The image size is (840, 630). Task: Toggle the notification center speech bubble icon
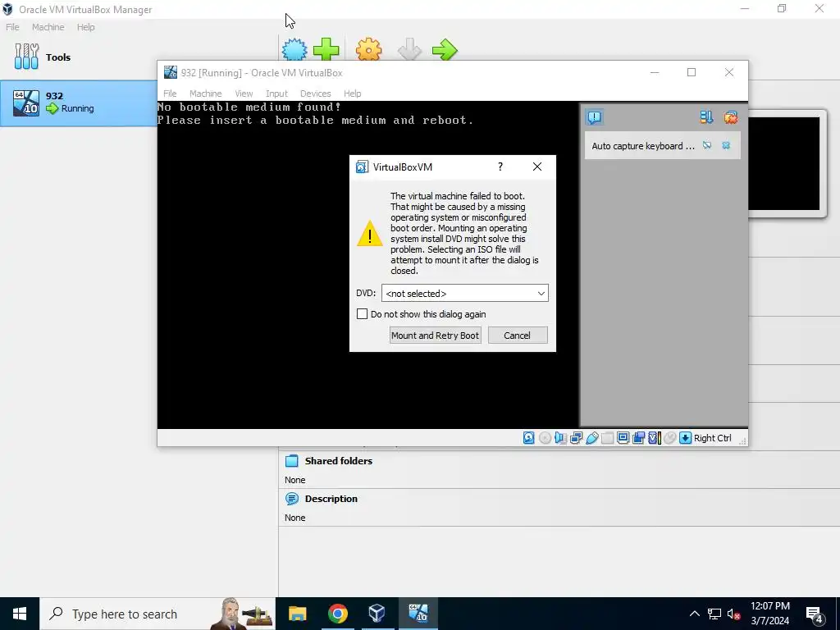pos(595,117)
